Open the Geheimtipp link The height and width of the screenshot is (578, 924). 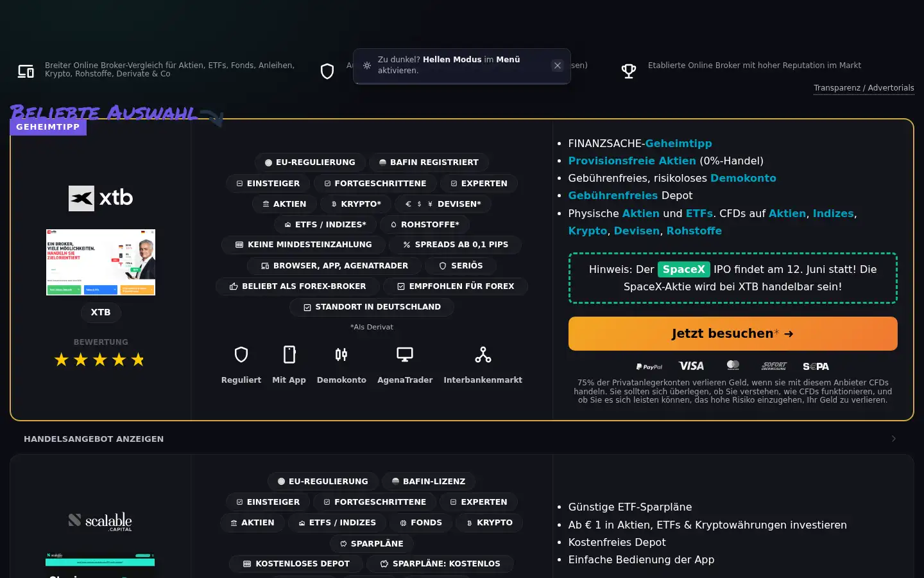click(679, 144)
